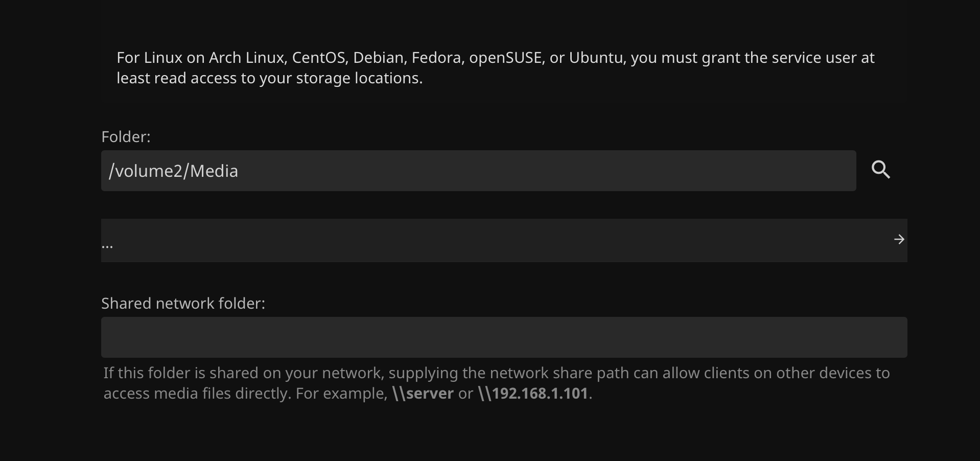980x461 pixels.
Task: Open the "..." parent directory entry
Action: (x=107, y=245)
